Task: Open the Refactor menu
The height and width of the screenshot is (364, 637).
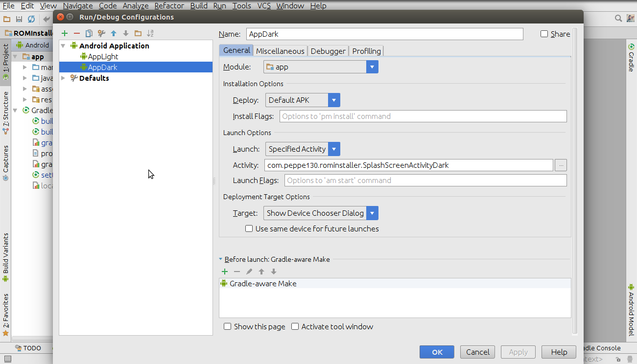Action: (169, 6)
